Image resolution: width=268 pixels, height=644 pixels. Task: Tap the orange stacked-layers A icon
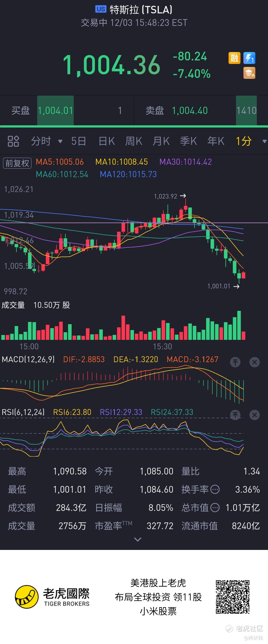(x=249, y=73)
